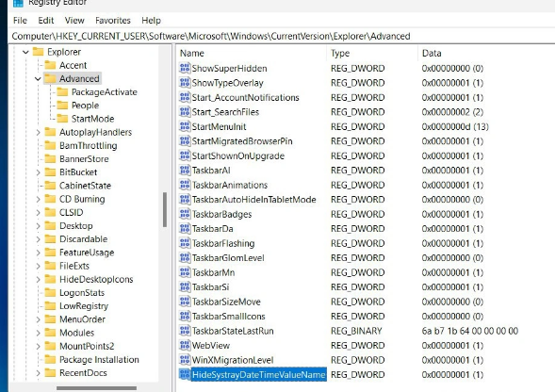Click the WinXMigrationLevel value icon
The image size is (555, 392).
tap(185, 360)
